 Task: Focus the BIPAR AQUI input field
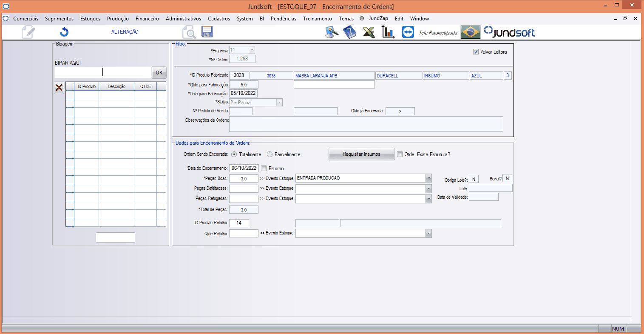coord(102,72)
